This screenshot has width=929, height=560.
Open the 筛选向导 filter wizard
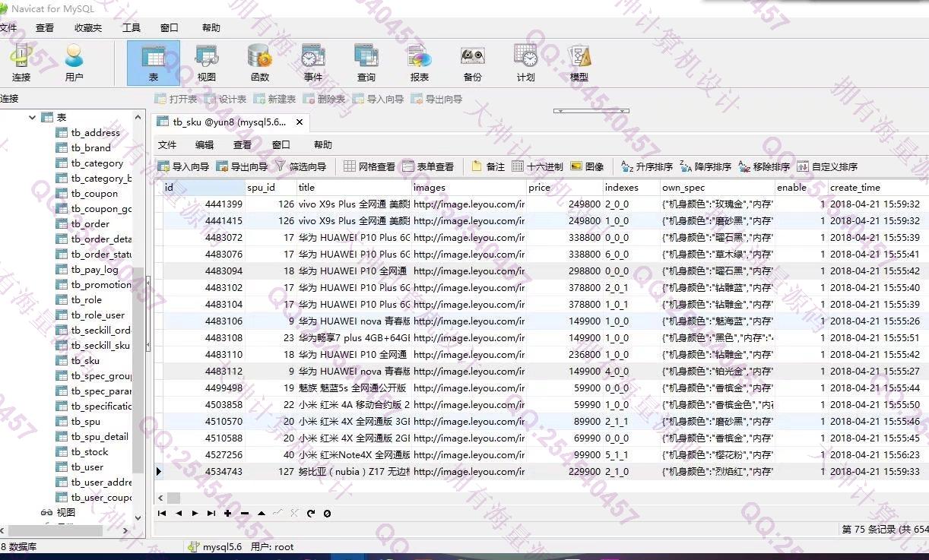pyautogui.click(x=300, y=166)
